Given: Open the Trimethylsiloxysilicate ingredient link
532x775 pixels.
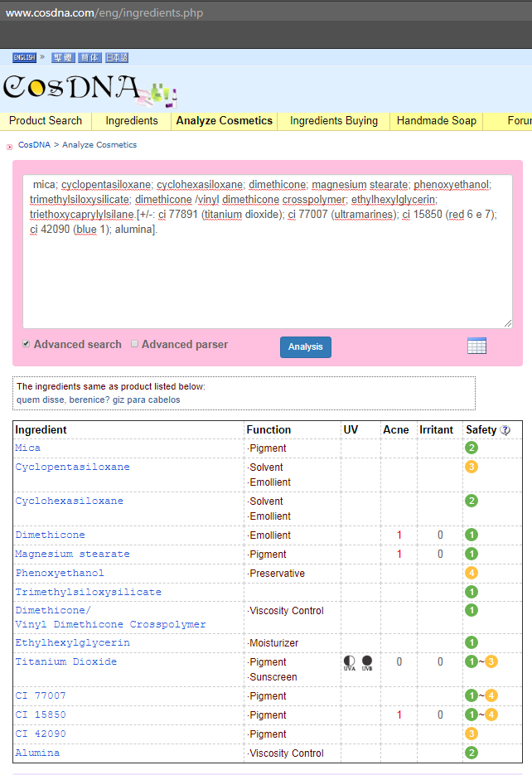Looking at the screenshot, I should click(89, 592).
